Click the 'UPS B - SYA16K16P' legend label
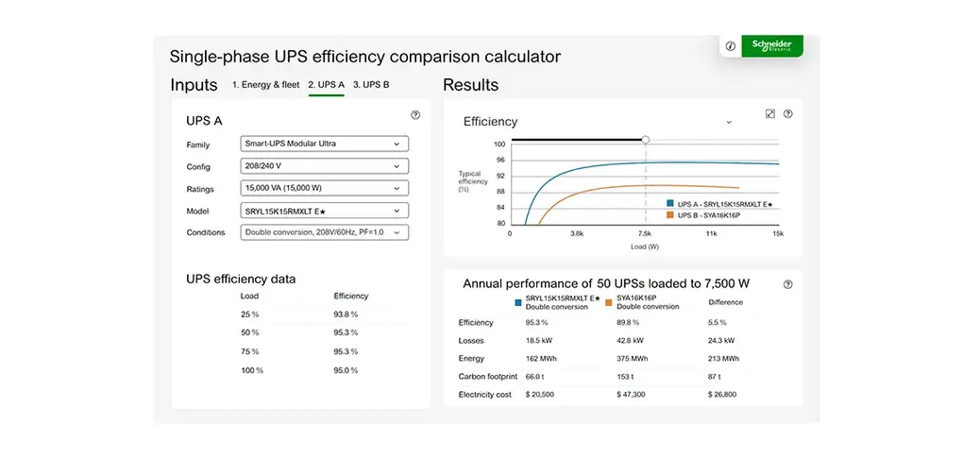This screenshot has height=459, width=980. (709, 214)
